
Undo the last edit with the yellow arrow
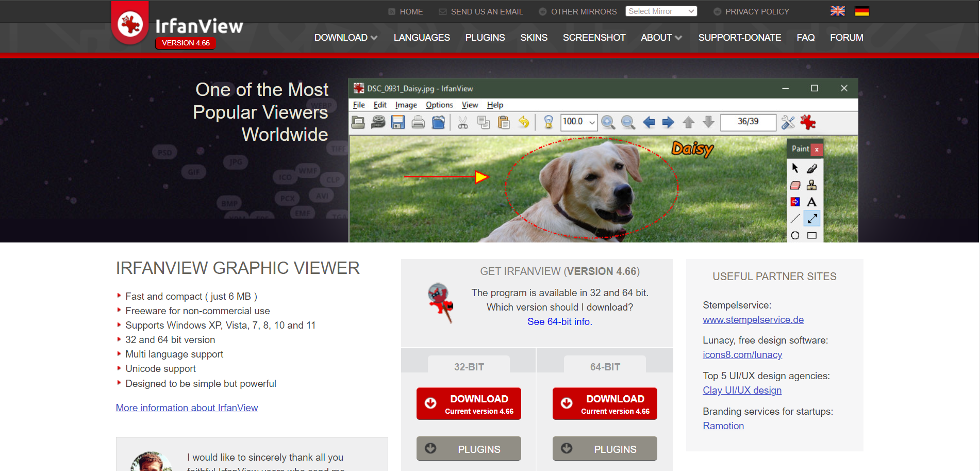pos(524,122)
